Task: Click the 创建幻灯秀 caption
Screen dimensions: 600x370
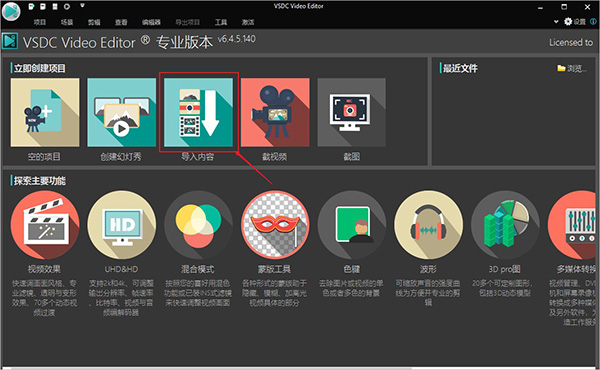Action: tap(121, 156)
